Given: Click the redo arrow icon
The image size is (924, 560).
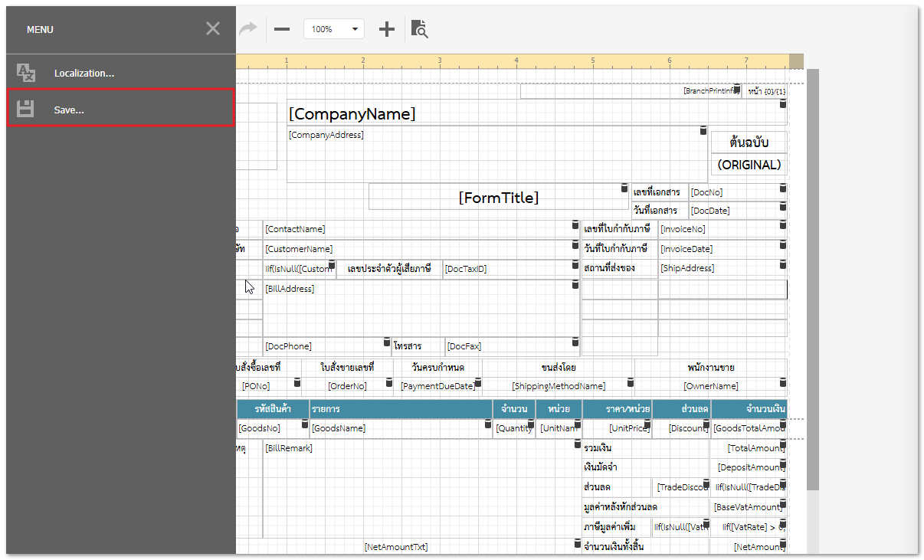Looking at the screenshot, I should pos(248,29).
